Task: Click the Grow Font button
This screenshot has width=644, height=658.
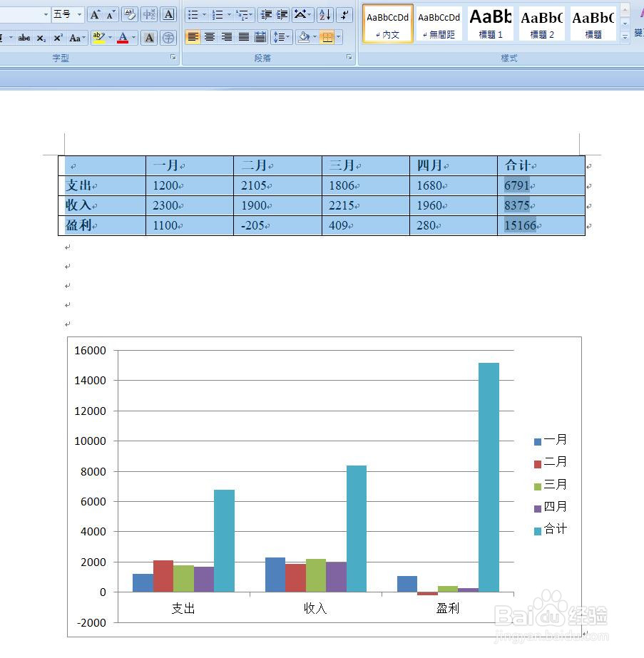Action: pos(96,15)
